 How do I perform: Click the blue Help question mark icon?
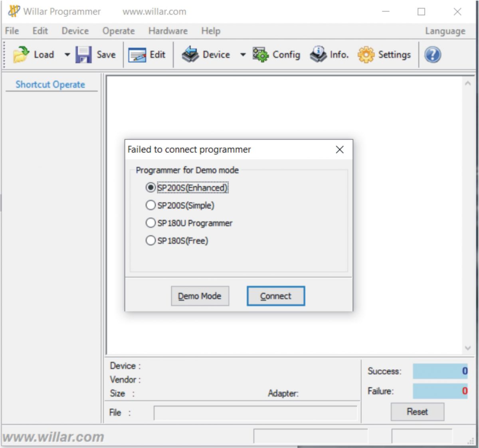point(433,55)
